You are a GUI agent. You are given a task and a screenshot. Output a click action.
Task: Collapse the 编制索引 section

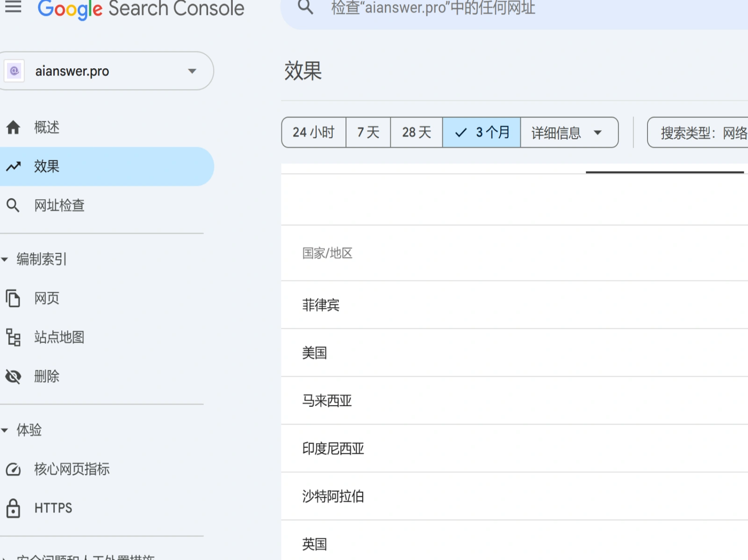(5, 258)
